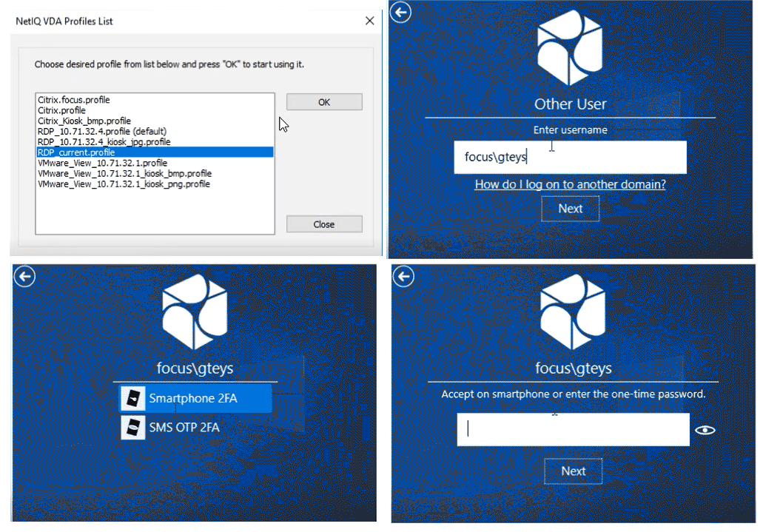The width and height of the screenshot is (763, 532).
Task: Toggle password visibility eye icon
Action: pyautogui.click(x=705, y=431)
